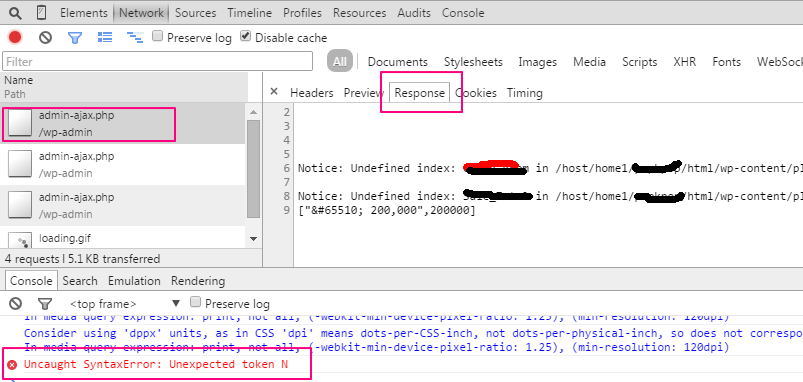
Task: Select the Rendering drawer tab
Action: click(x=198, y=281)
